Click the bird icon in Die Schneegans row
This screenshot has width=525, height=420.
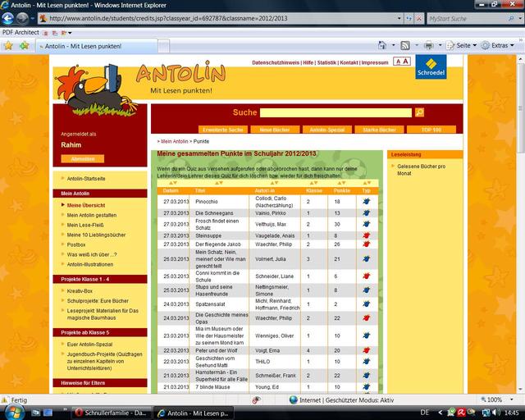367,213
